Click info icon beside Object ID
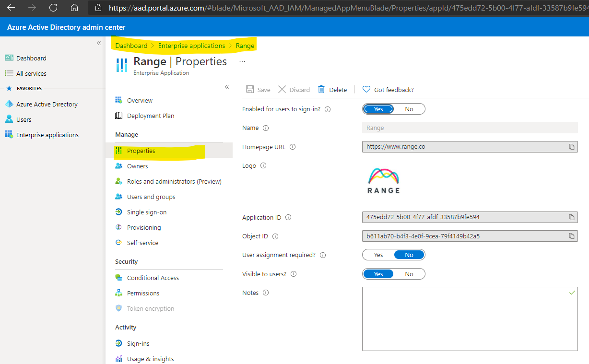The width and height of the screenshot is (589, 364). pyautogui.click(x=275, y=236)
